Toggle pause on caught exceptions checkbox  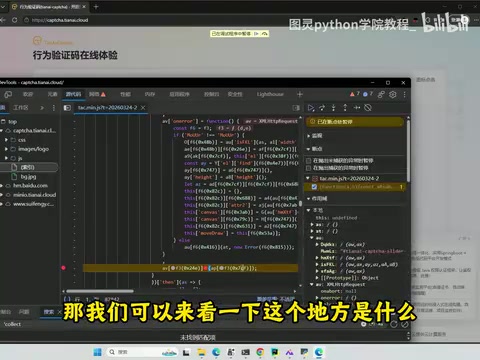[x=309, y=168]
